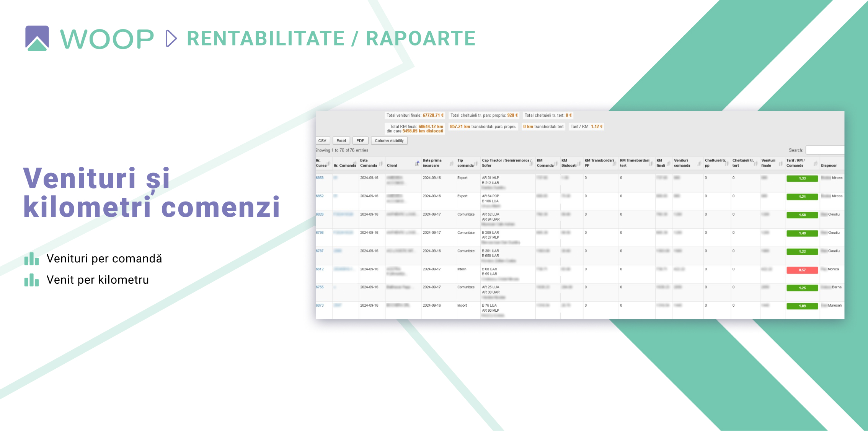Click the Showing 1 to 76 of 76 entries text
The image size is (868, 431).
pos(342,151)
